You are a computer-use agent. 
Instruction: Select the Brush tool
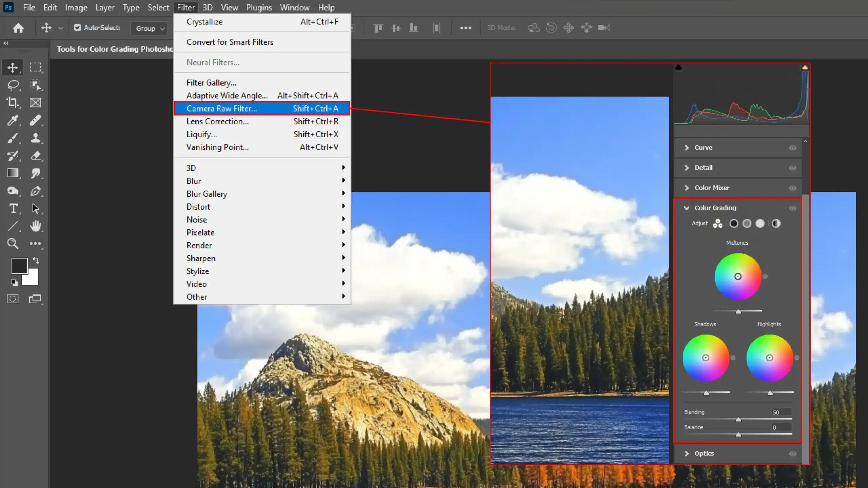13,138
